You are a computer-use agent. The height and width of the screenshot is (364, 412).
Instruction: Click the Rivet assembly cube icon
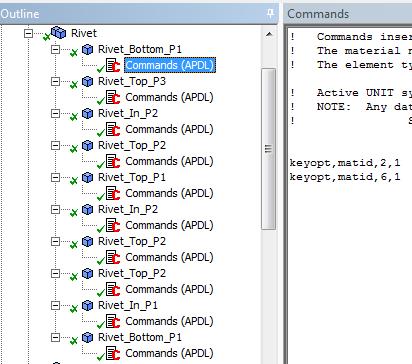[x=59, y=33]
